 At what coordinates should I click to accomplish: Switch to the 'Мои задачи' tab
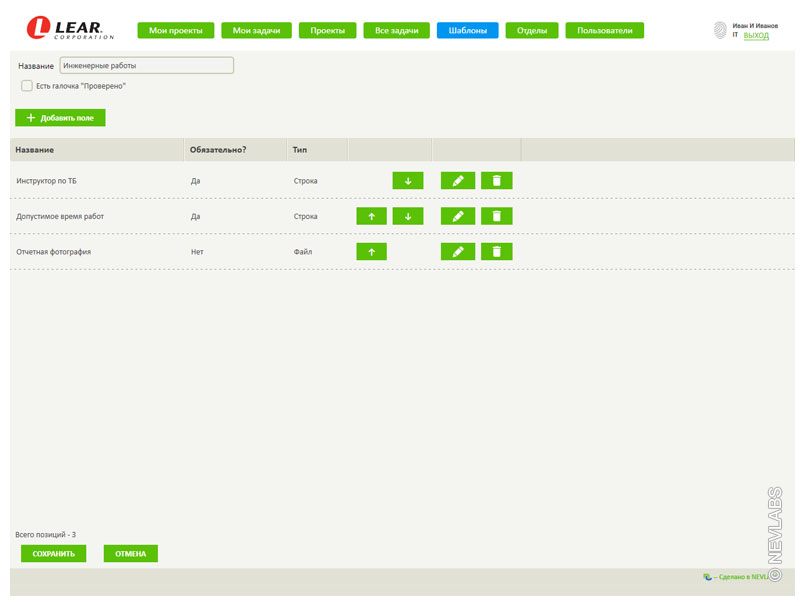[256, 31]
